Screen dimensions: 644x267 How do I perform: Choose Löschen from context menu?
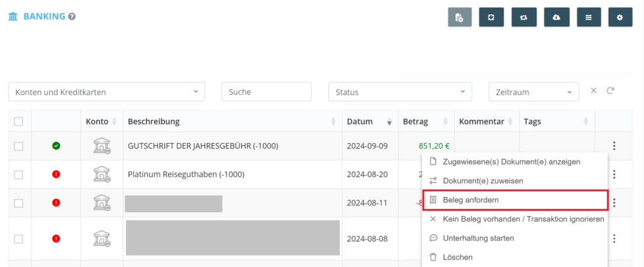pos(514,258)
